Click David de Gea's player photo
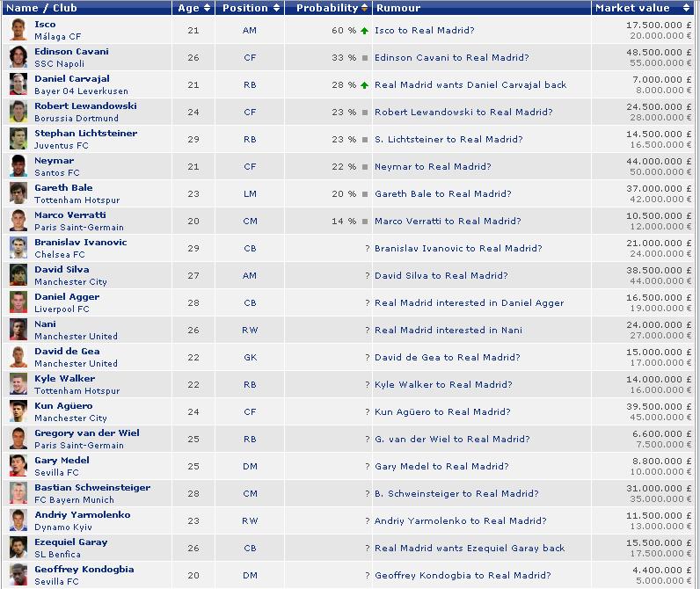Viewport: 700px width, 589px height. tap(18, 357)
